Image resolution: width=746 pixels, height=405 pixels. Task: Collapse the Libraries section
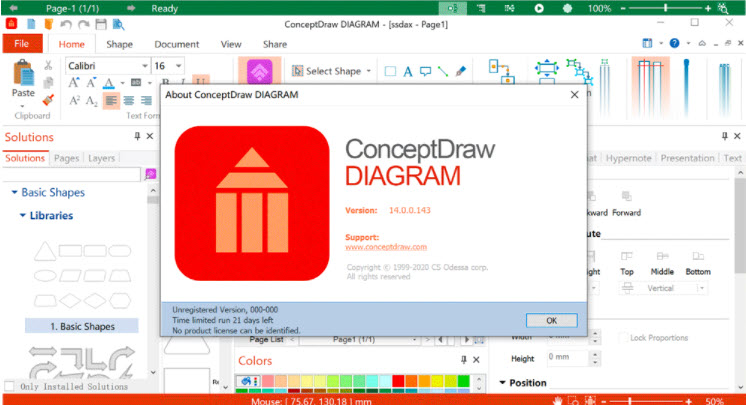click(22, 216)
